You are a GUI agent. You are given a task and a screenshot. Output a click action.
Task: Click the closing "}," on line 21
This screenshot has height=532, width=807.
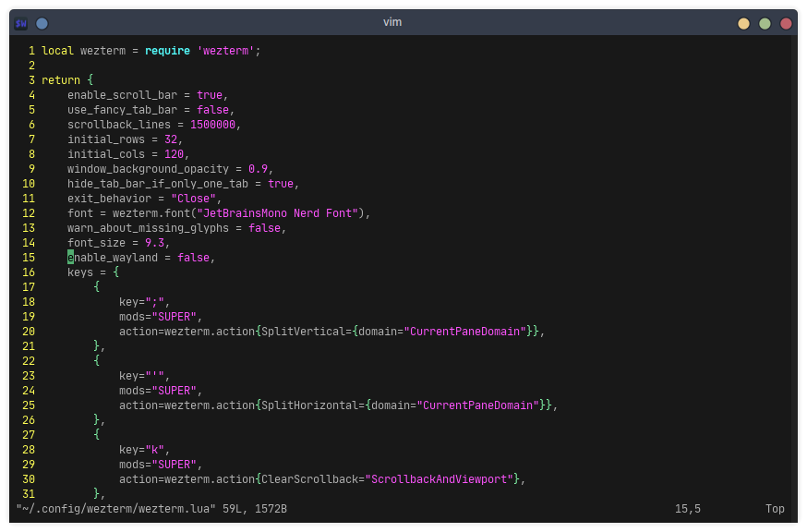point(98,345)
